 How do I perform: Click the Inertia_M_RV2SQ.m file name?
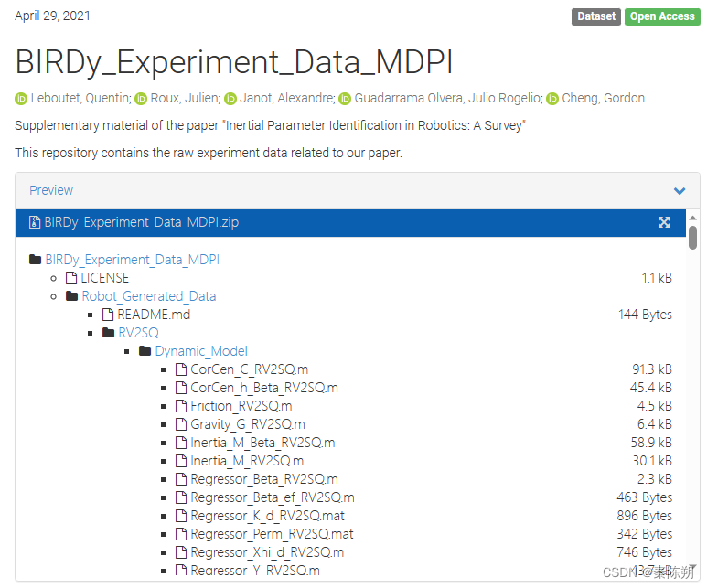(247, 461)
